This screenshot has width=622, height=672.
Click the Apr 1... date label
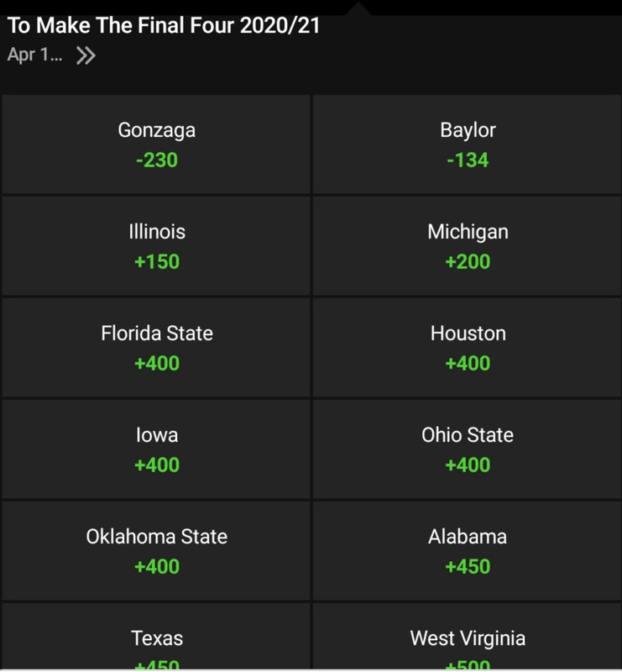(x=34, y=55)
